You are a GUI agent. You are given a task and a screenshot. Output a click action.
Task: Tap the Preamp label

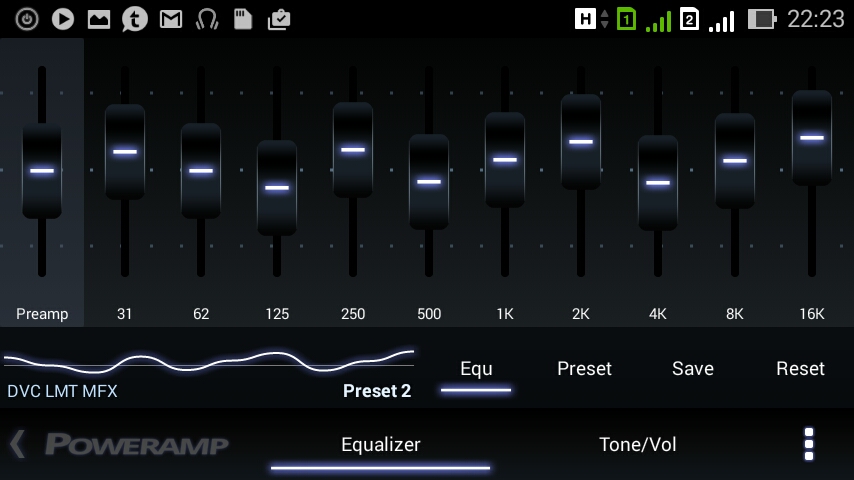pyautogui.click(x=42, y=314)
